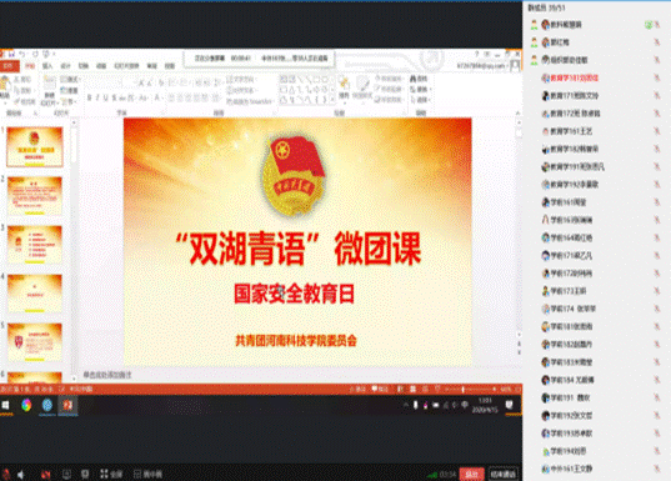Toggle the red camera icon in the call toolbar
Image resolution: width=672 pixels, height=482 pixels.
tap(45, 474)
